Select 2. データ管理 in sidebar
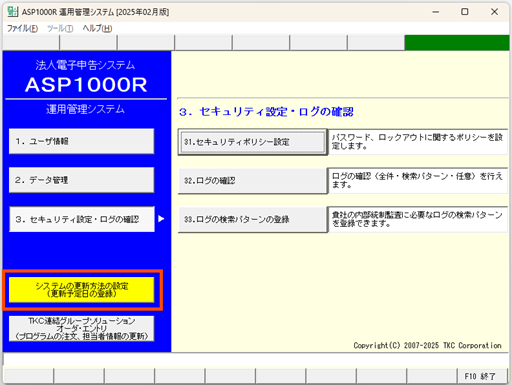The image size is (512, 385). (82, 180)
